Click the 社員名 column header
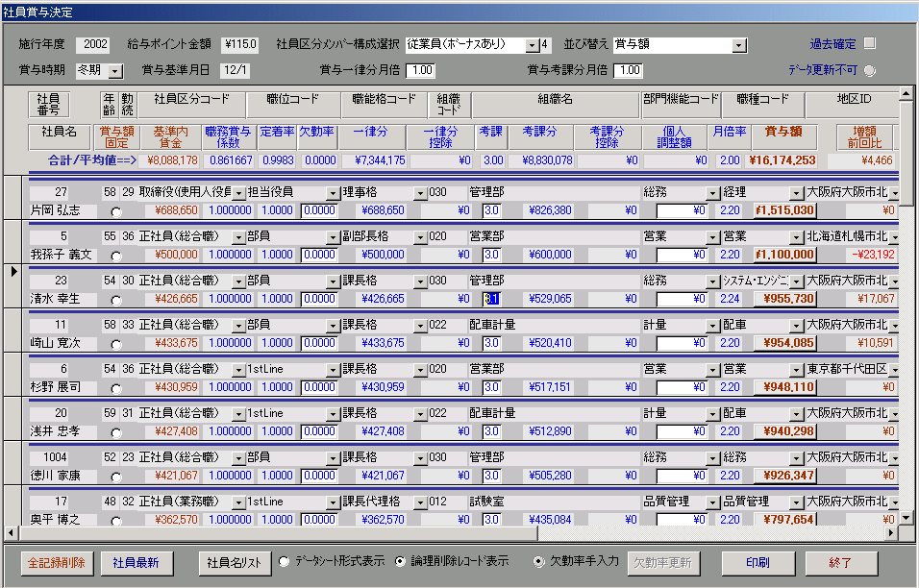 pos(60,136)
